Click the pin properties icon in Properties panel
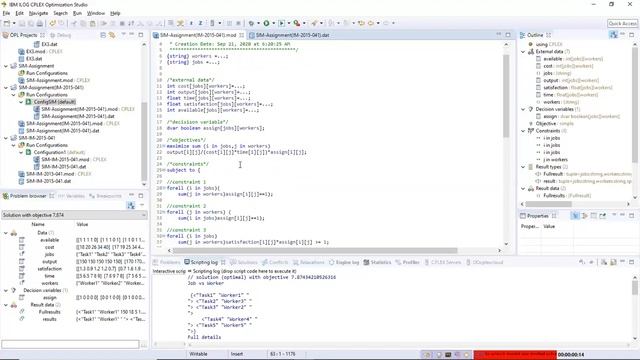 pos(602,216)
